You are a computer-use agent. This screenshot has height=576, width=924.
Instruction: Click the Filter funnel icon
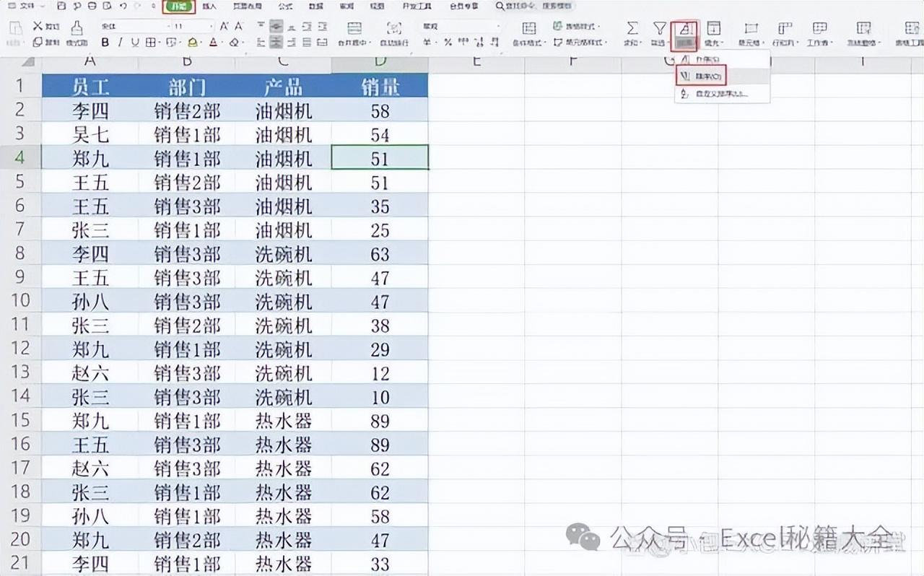click(659, 28)
